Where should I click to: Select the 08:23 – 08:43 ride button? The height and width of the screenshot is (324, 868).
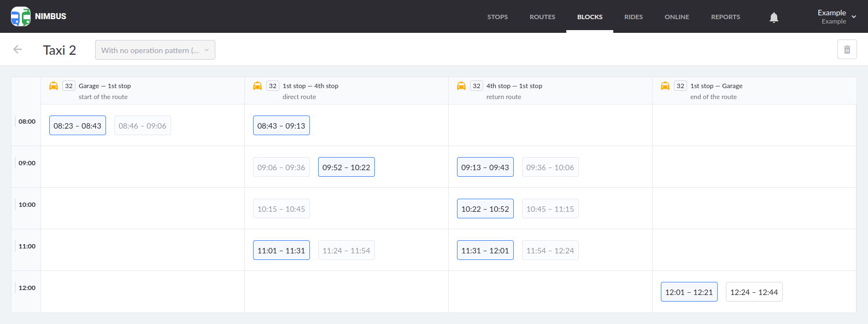[78, 125]
